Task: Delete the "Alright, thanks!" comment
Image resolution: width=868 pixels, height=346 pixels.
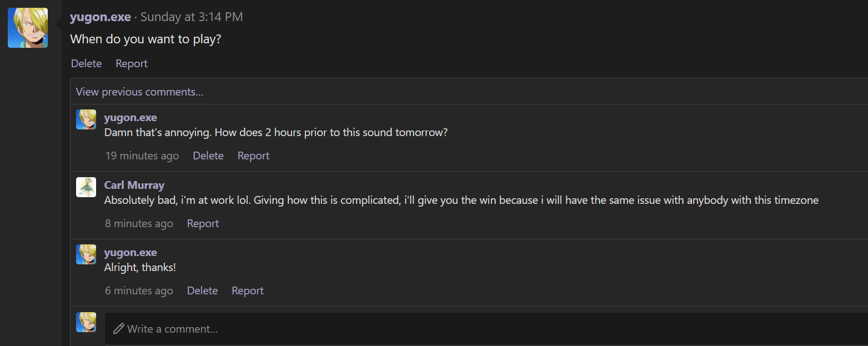Action: pos(202,290)
